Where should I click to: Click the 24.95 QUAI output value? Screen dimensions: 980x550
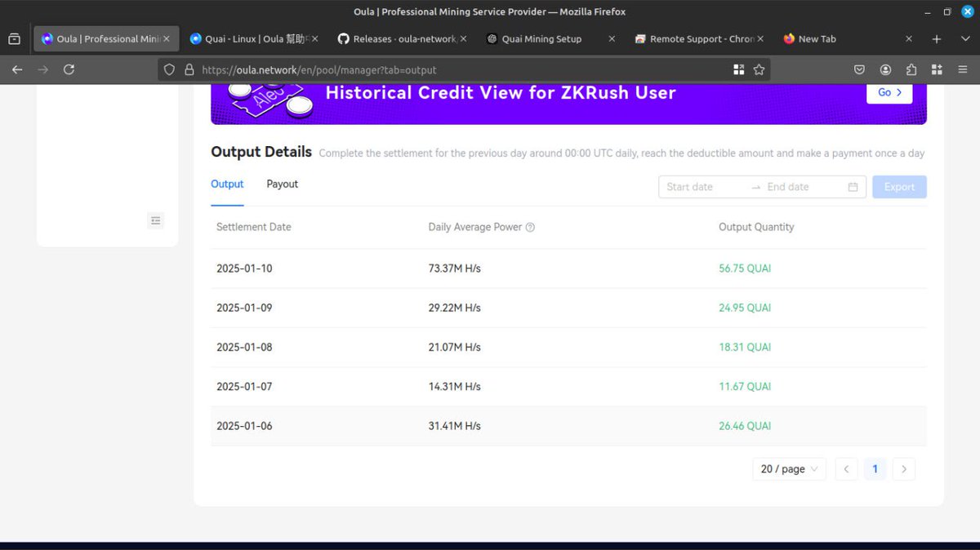pyautogui.click(x=745, y=308)
